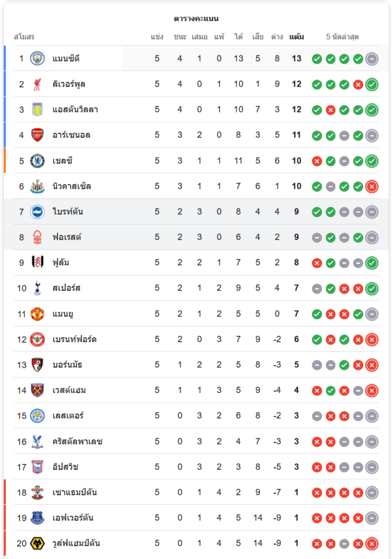
Task: Open team name ฟอเรสต์
Action: point(66,238)
